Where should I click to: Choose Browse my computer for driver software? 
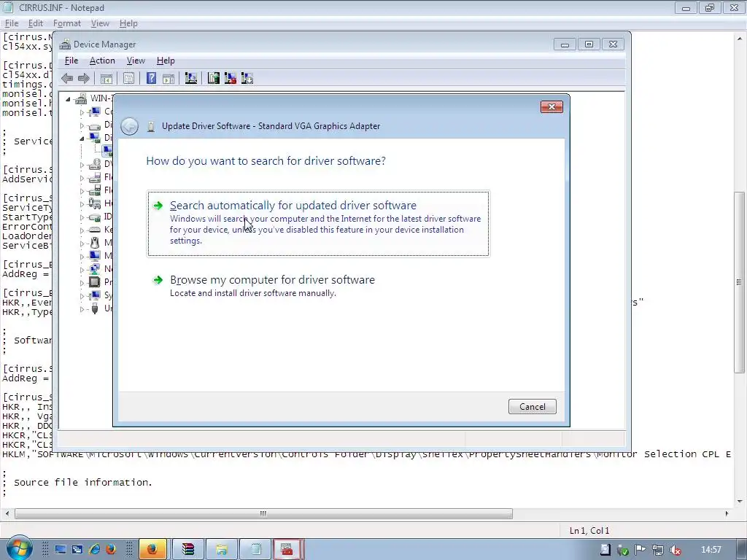(x=318, y=286)
